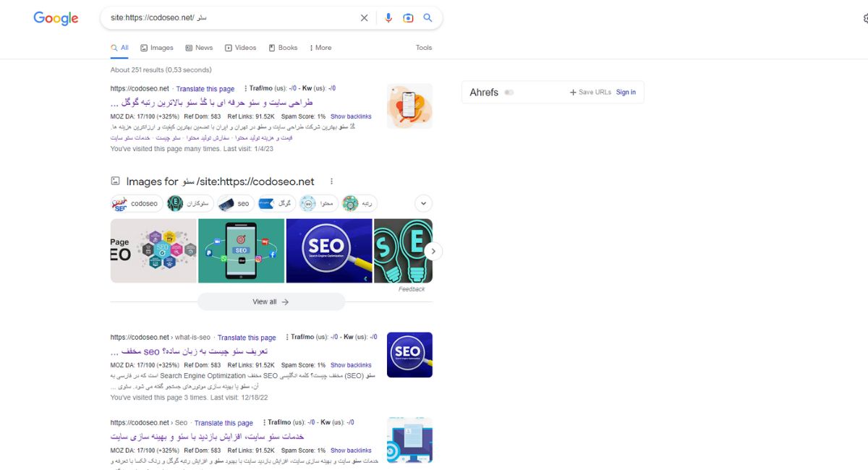Viewport: 868px width, 470px height.
Task: Expand the image filter chips chevron
Action: tap(424, 204)
